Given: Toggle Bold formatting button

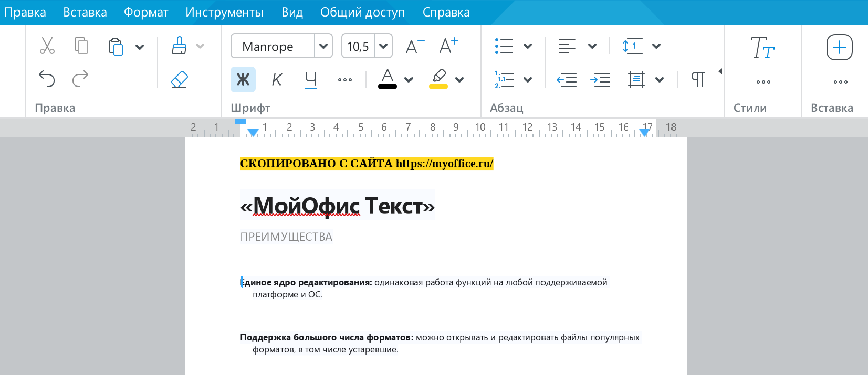Looking at the screenshot, I should (x=243, y=80).
